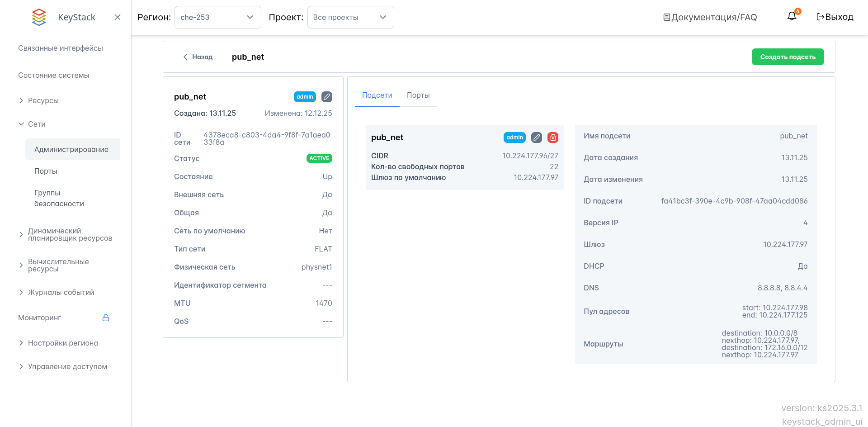Collapse the Сети menu section
Viewport: 868px width, 427px height.
click(36, 124)
